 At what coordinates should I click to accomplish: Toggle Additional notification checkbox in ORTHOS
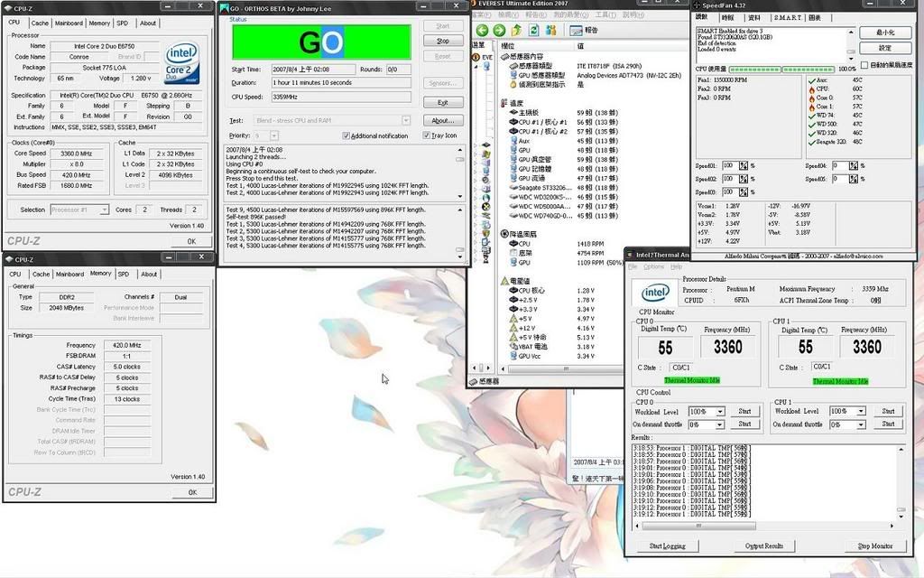(346, 135)
